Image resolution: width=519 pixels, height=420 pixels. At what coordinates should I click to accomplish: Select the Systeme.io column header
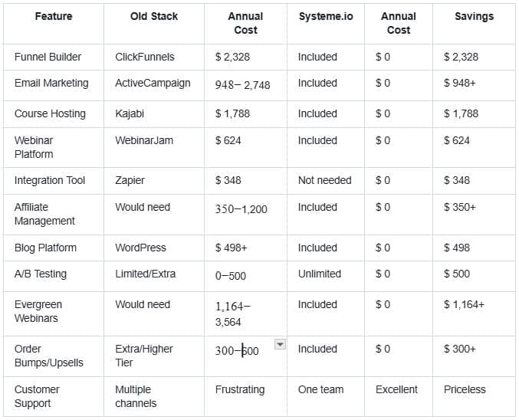coord(326,16)
